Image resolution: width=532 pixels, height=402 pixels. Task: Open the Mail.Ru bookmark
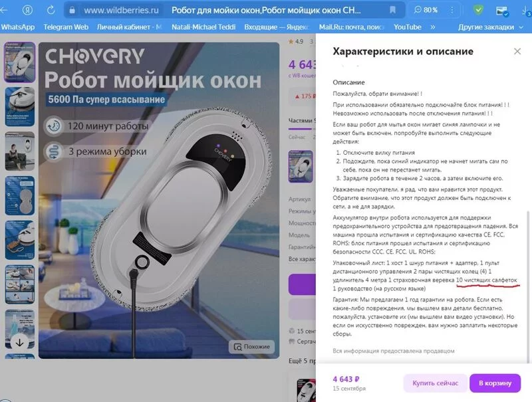[352, 27]
